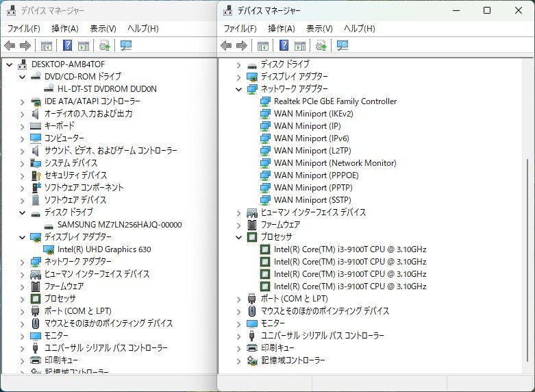Screen dimensions: 535x392
Task: Select Intel(R) UHD Graphics 630 adapter icon
Action: point(49,249)
